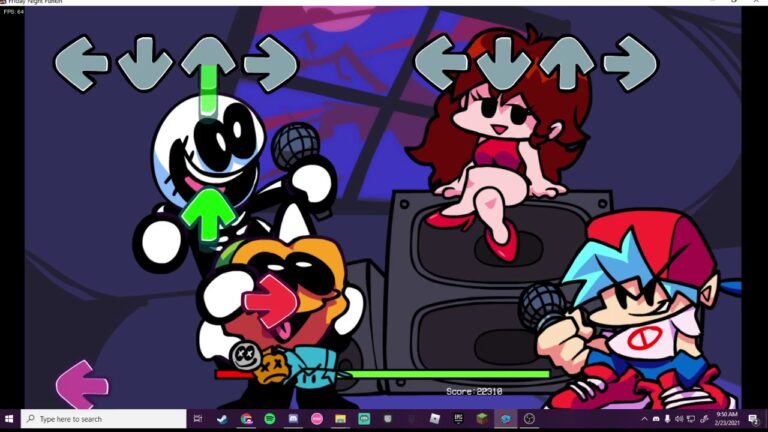Open Google Chrome from the taskbar
This screenshot has width=768, height=432.
point(246,419)
